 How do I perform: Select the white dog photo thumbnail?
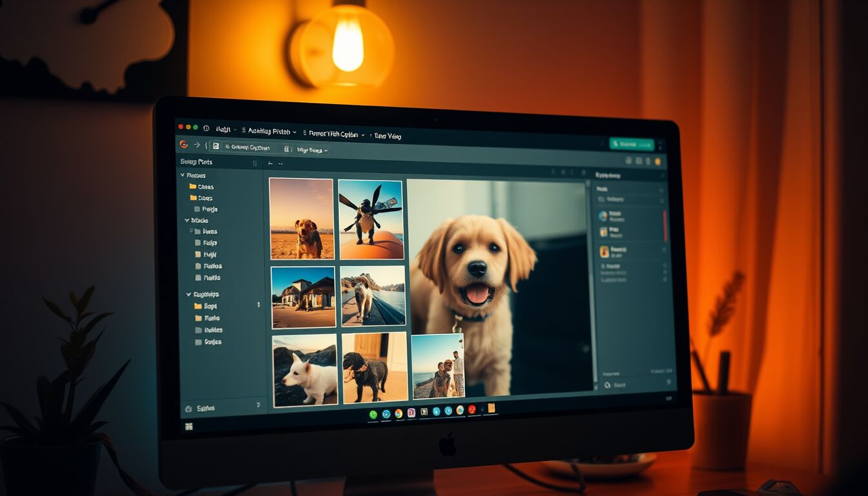(x=305, y=371)
